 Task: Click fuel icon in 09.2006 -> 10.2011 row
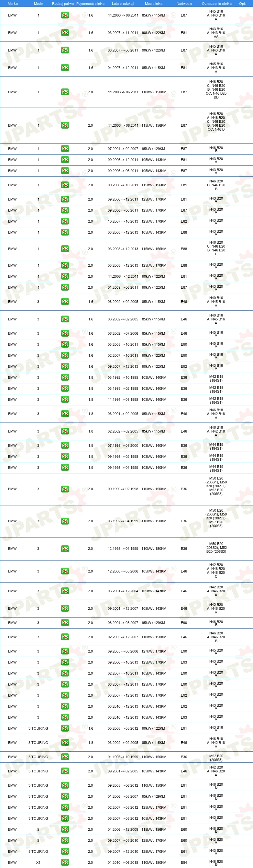pyautogui.click(x=65, y=185)
